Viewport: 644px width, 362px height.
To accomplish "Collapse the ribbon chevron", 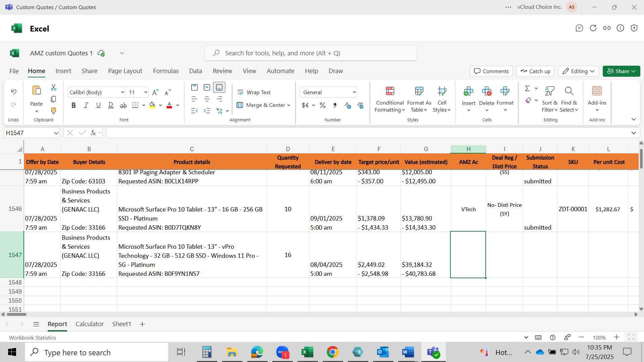I will tap(634, 119).
